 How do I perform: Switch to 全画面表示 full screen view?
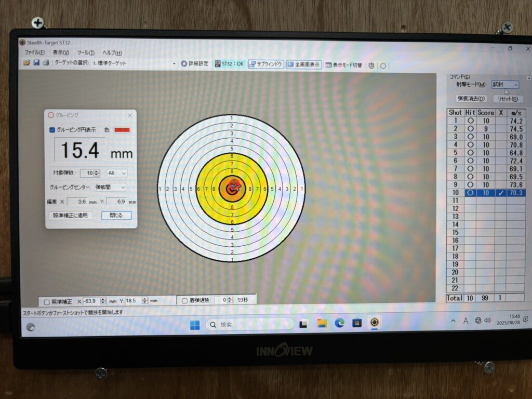click(x=304, y=65)
